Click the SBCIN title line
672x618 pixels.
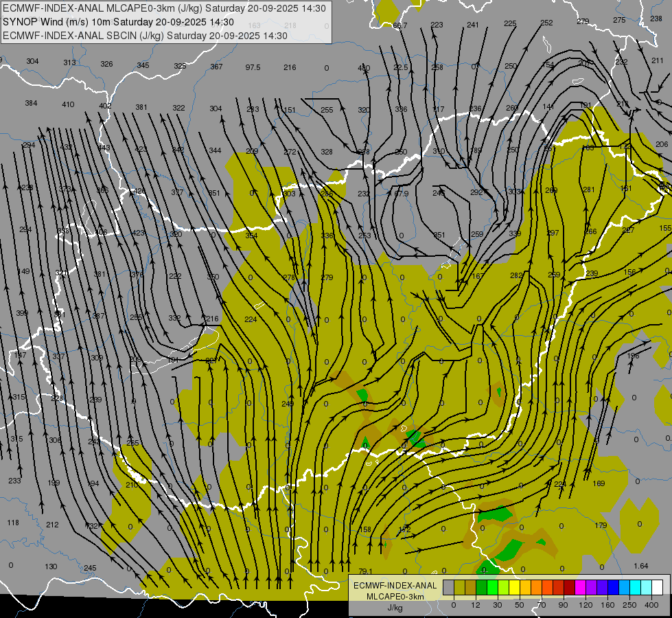(145, 36)
